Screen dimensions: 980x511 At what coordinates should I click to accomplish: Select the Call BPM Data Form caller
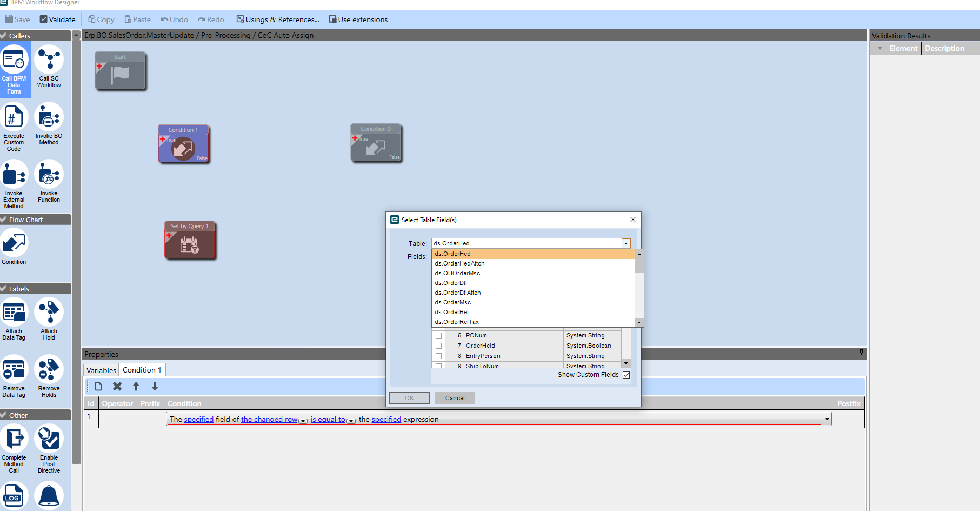click(x=14, y=70)
